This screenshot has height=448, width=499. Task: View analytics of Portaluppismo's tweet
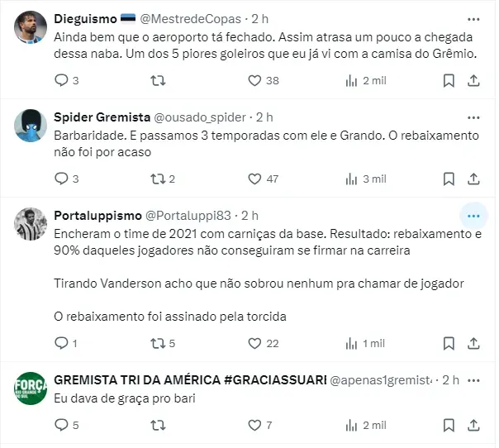coord(353,342)
